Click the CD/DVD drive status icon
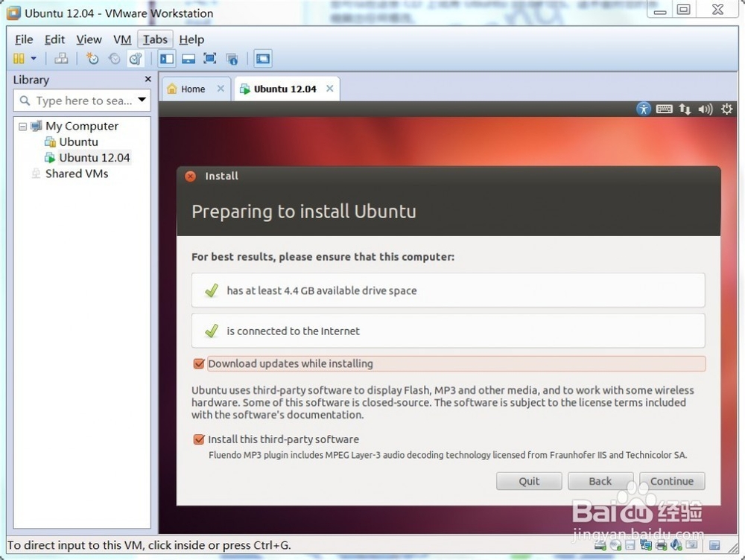Screen dimensions: 745x560 tap(616, 545)
